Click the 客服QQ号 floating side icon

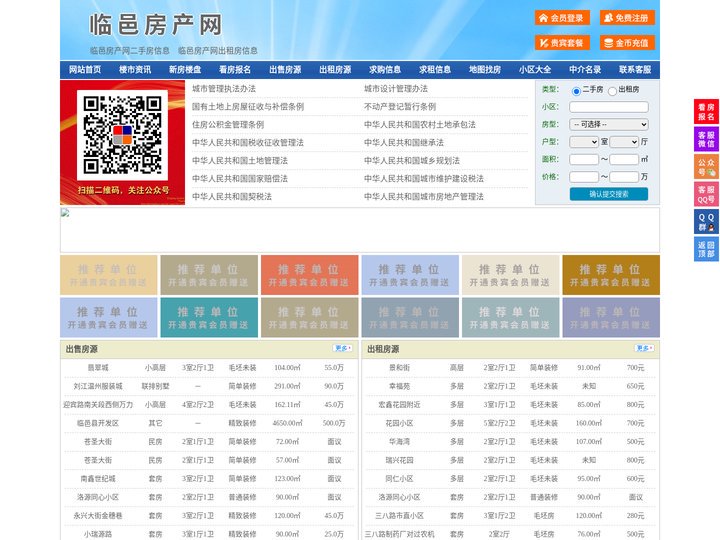(706, 194)
